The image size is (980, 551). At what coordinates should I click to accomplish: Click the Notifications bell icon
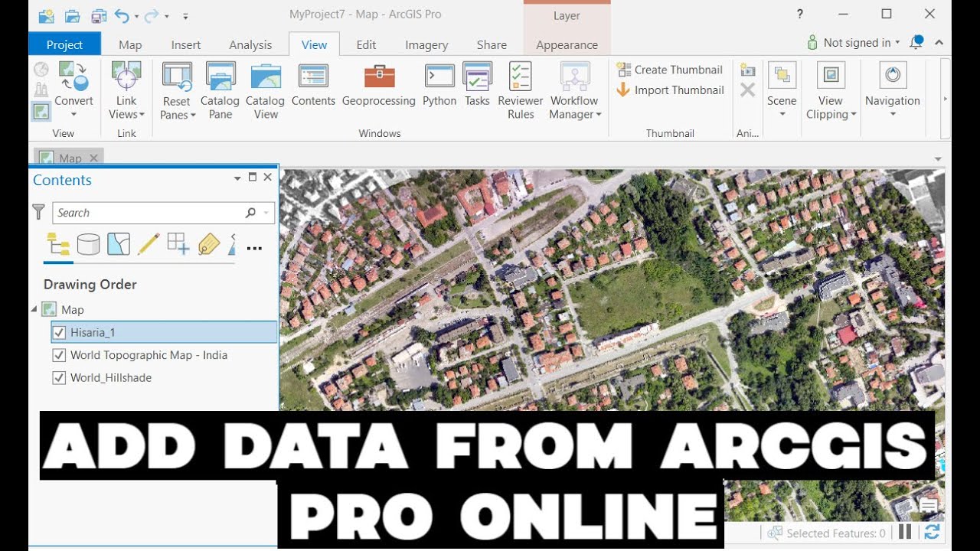click(x=916, y=43)
